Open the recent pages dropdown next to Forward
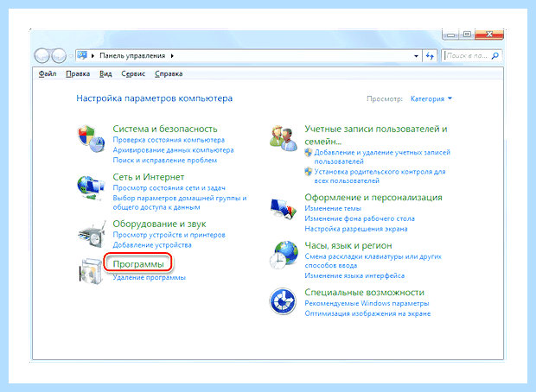The width and height of the screenshot is (536, 392). coord(71,55)
